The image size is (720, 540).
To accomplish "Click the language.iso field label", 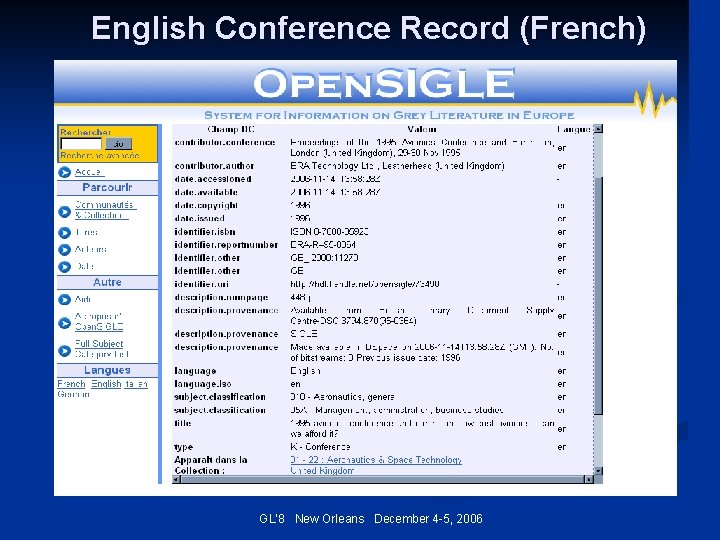I will [202, 384].
